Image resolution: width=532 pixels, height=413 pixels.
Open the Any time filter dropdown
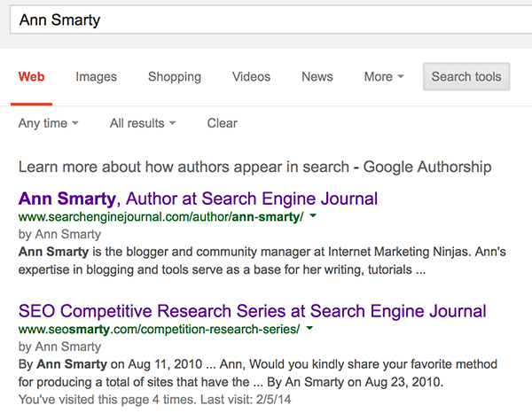point(48,123)
